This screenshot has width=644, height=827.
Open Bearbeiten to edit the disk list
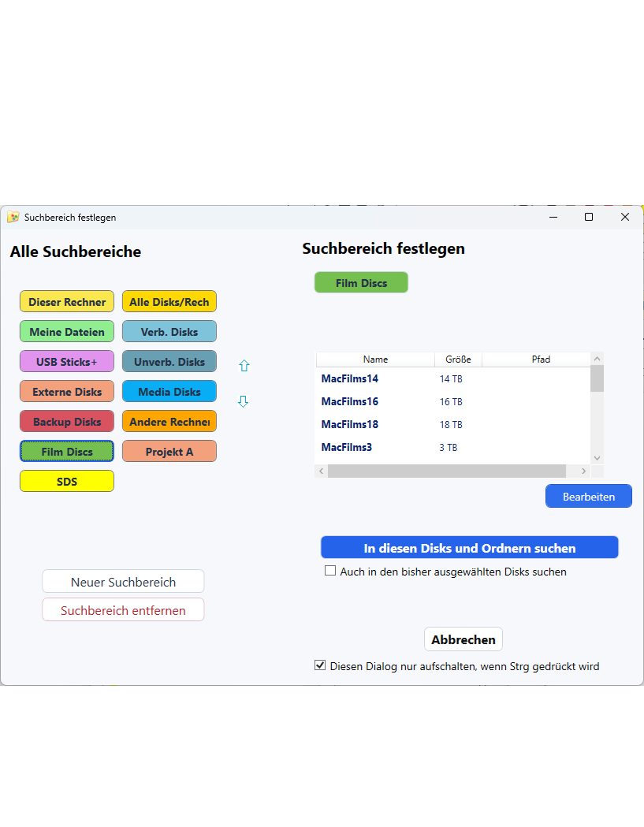point(589,497)
